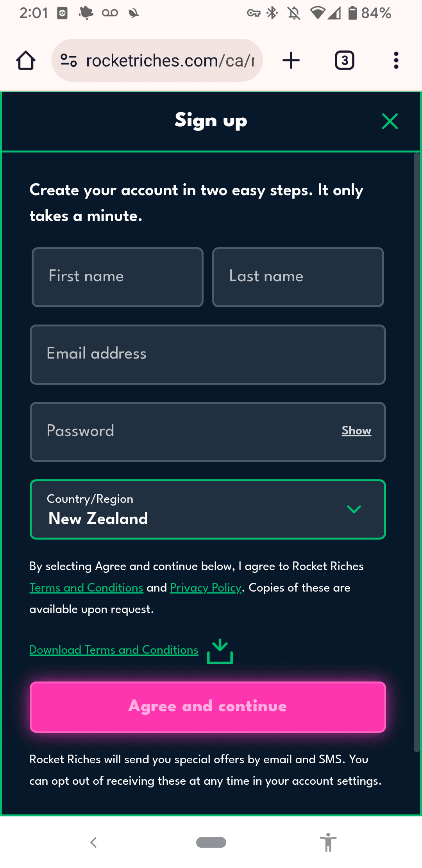Open the Terms and Conditions link
Viewport: 422px width, 868px height.
tap(86, 588)
